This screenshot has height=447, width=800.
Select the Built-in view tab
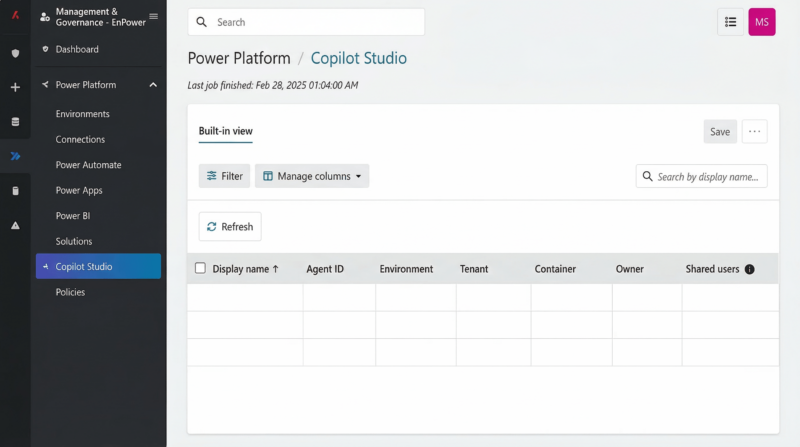[225, 131]
